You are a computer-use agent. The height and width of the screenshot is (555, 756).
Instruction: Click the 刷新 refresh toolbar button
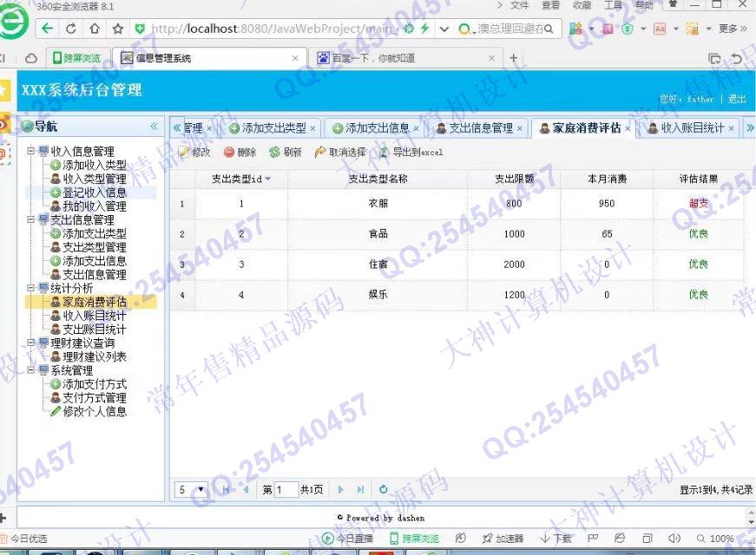point(286,153)
